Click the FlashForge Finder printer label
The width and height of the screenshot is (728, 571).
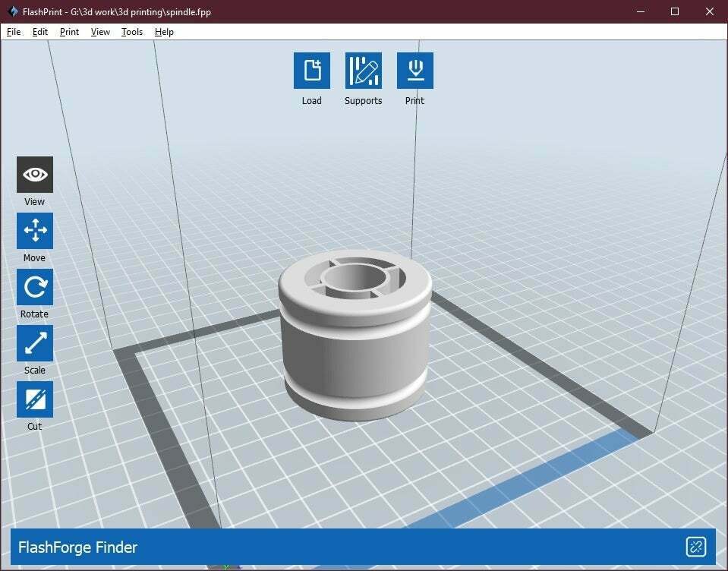click(77, 547)
